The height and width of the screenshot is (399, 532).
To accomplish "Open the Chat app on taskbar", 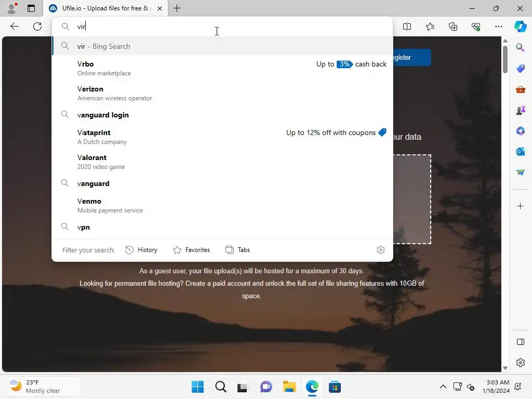I will click(267, 387).
